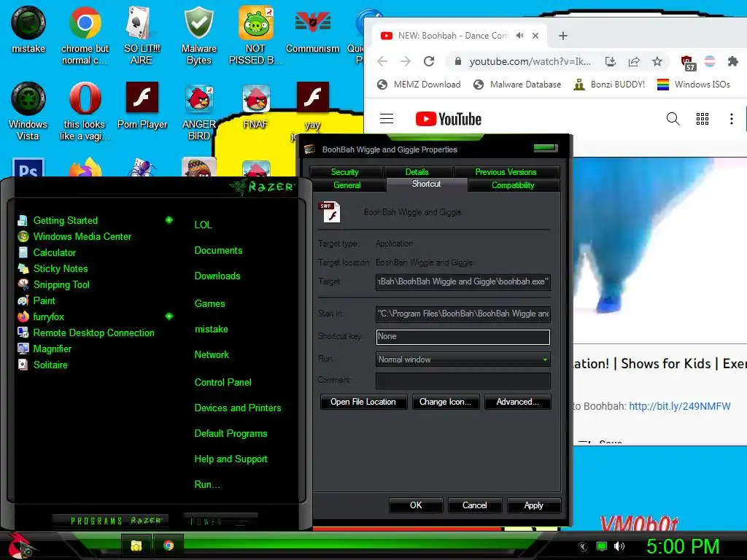Click the Chrome icon in the taskbar

point(169,545)
